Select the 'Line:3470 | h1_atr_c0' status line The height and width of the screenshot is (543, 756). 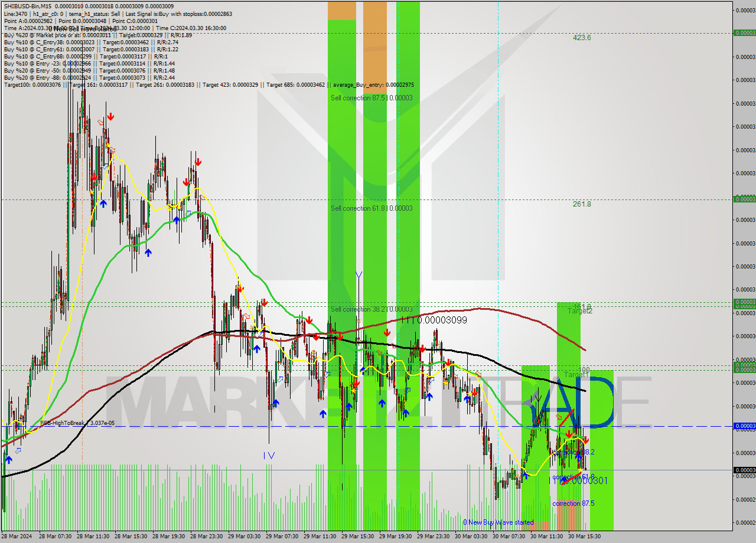[x=118, y=14]
